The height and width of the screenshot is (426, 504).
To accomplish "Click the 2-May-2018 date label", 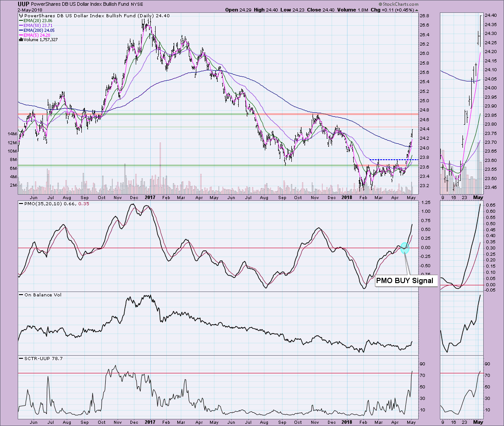I will (31, 10).
